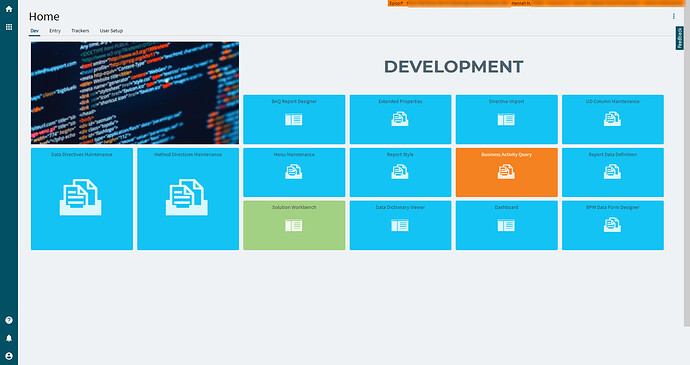
Task: Open the user account profile icon
Action: point(9,356)
